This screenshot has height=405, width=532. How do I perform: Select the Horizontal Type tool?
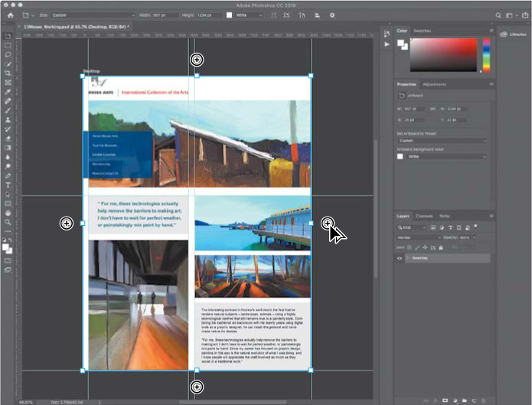(8, 185)
